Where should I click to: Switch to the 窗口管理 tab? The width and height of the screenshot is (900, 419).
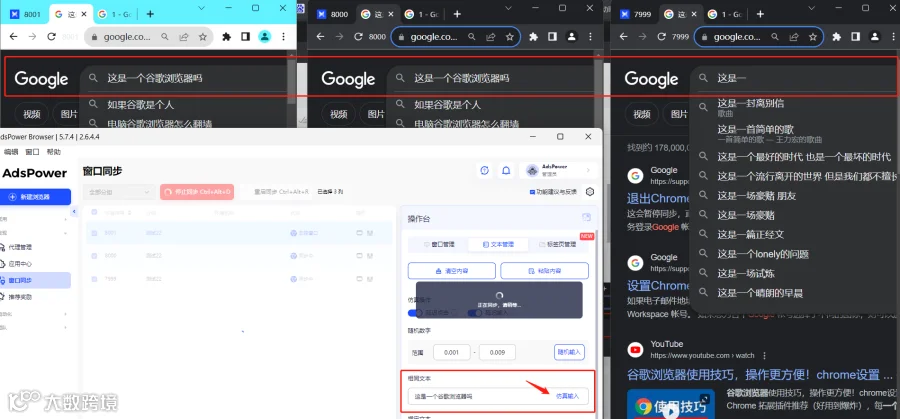(x=439, y=245)
